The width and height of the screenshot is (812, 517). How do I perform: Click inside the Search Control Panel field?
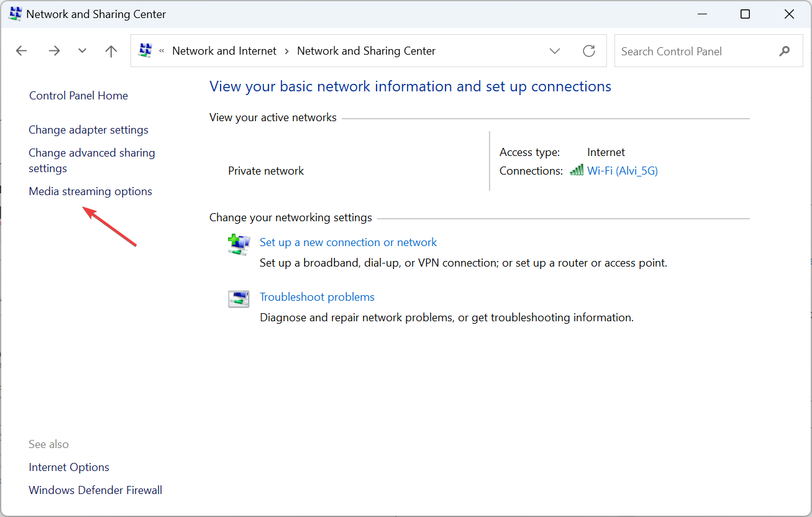point(683,50)
